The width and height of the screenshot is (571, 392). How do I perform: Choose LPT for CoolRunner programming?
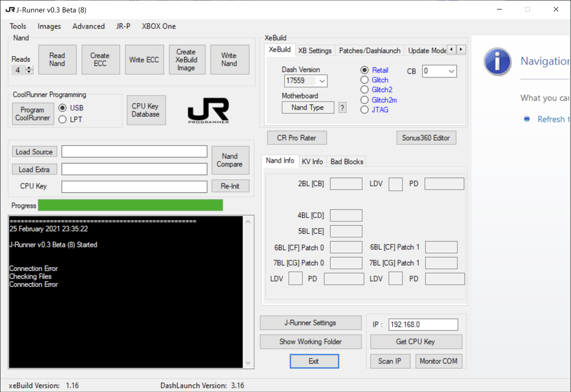(x=62, y=120)
